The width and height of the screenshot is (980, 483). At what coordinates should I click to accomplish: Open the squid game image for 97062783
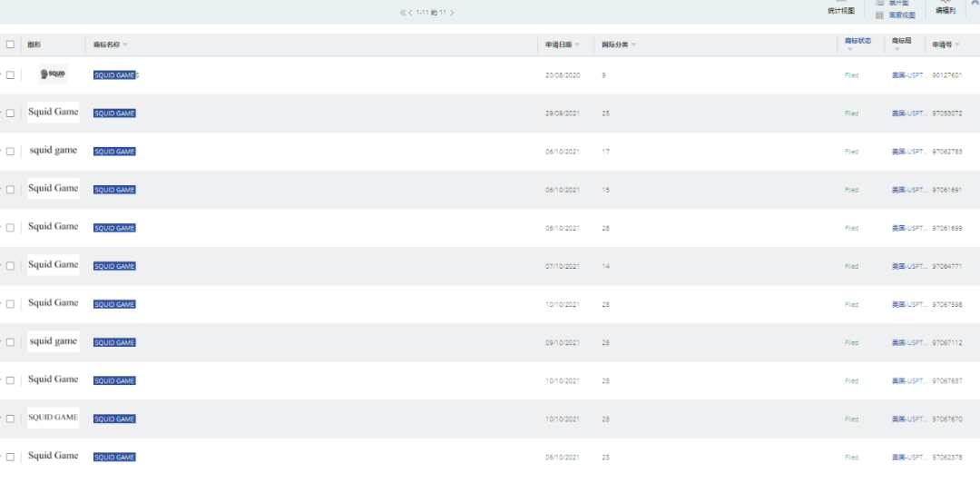point(54,150)
